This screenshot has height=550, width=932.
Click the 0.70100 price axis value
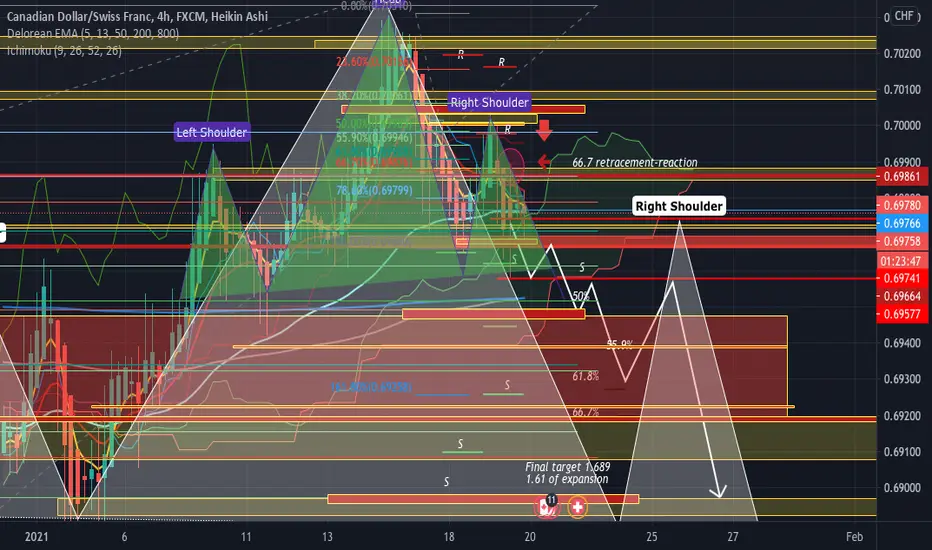[x=902, y=90]
